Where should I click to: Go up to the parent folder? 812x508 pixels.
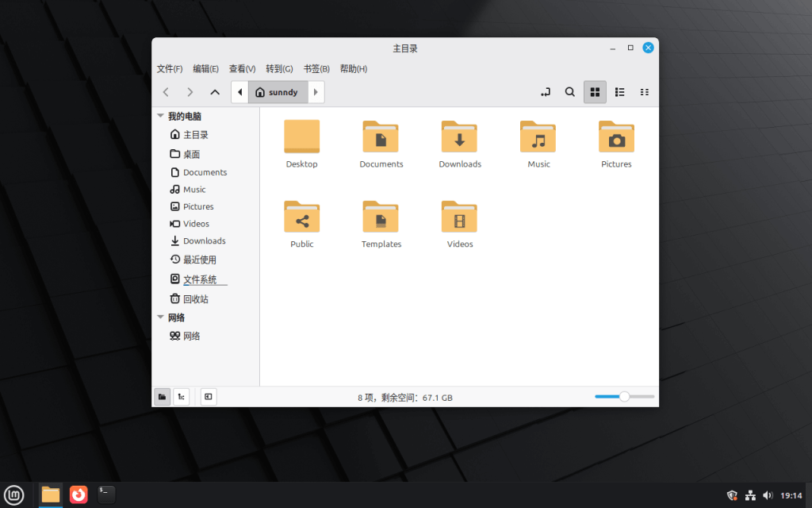(215, 92)
